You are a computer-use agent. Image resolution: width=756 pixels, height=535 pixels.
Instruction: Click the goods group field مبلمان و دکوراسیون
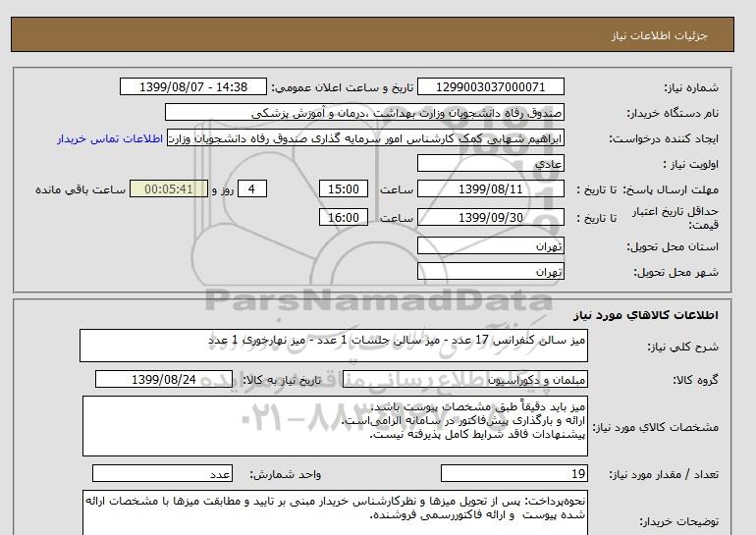pyautogui.click(x=464, y=379)
